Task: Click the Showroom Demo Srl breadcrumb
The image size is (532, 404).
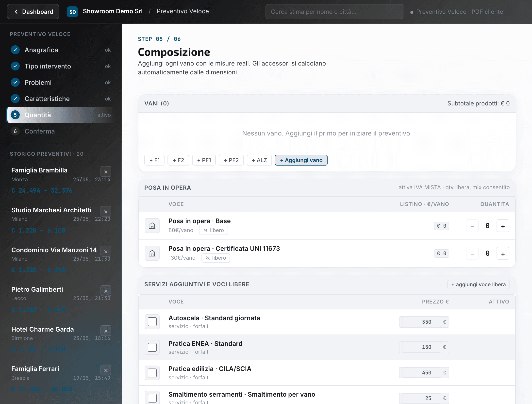Action: tap(113, 11)
